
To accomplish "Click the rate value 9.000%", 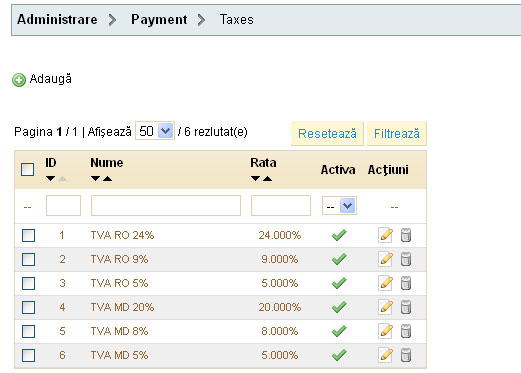I will (x=280, y=259).
